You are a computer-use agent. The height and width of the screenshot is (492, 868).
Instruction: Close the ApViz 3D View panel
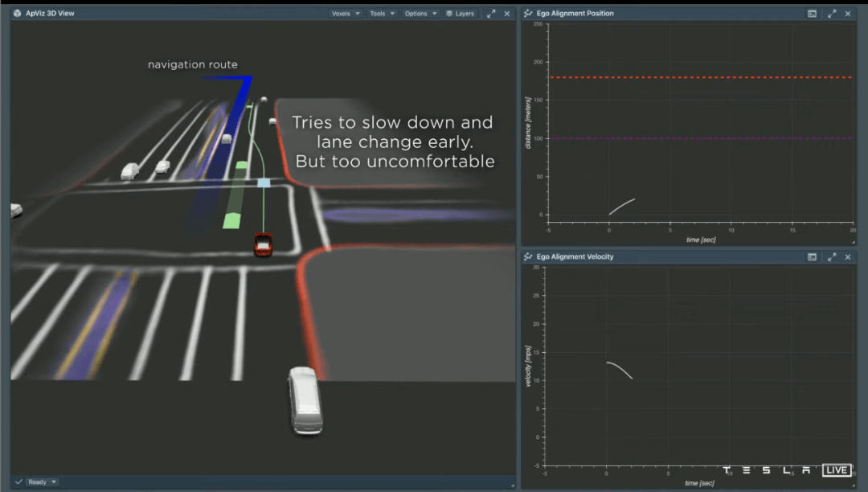[x=507, y=14]
